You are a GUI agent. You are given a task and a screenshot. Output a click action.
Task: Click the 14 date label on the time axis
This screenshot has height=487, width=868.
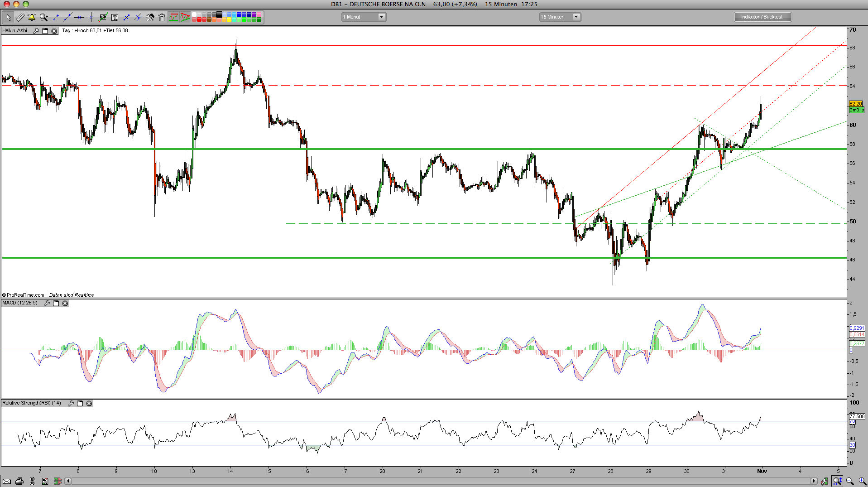tap(230, 471)
